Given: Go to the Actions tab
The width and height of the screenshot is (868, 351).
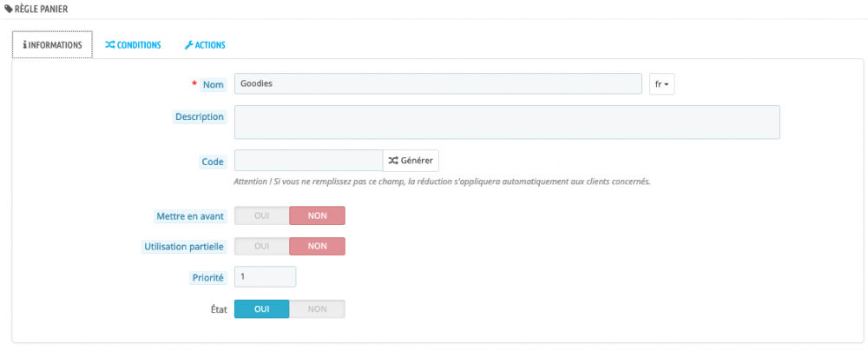Looking at the screenshot, I should (x=205, y=45).
